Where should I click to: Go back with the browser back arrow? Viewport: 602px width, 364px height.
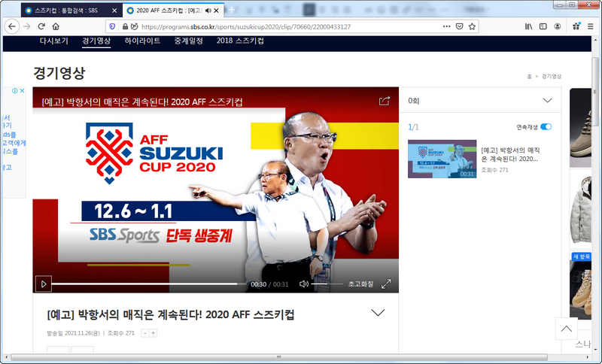pos(12,26)
